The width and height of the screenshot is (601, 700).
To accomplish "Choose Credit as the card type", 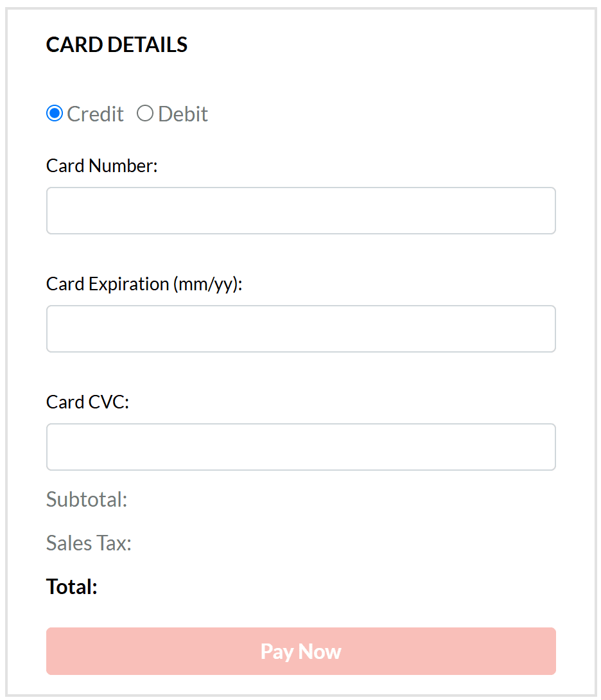I will (55, 114).
